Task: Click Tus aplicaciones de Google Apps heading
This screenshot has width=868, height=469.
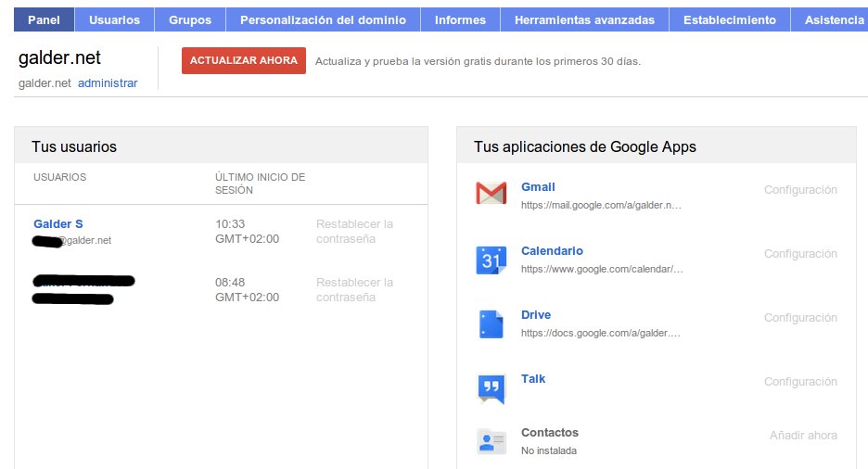Action: point(585,146)
